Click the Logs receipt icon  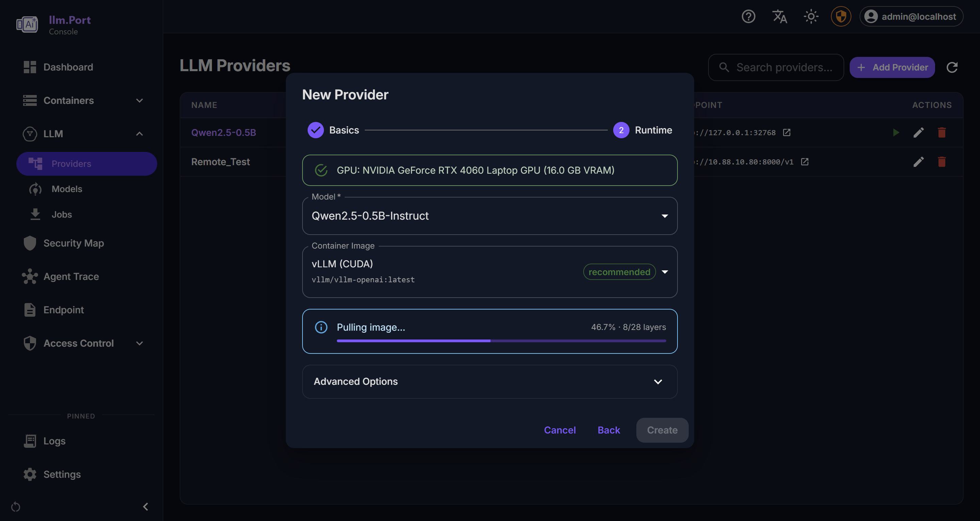(30, 441)
